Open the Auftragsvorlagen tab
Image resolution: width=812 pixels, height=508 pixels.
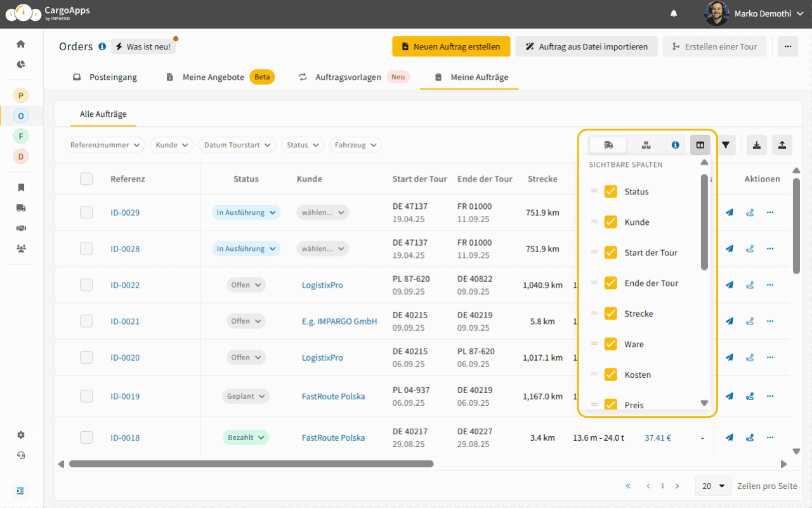pyautogui.click(x=348, y=77)
